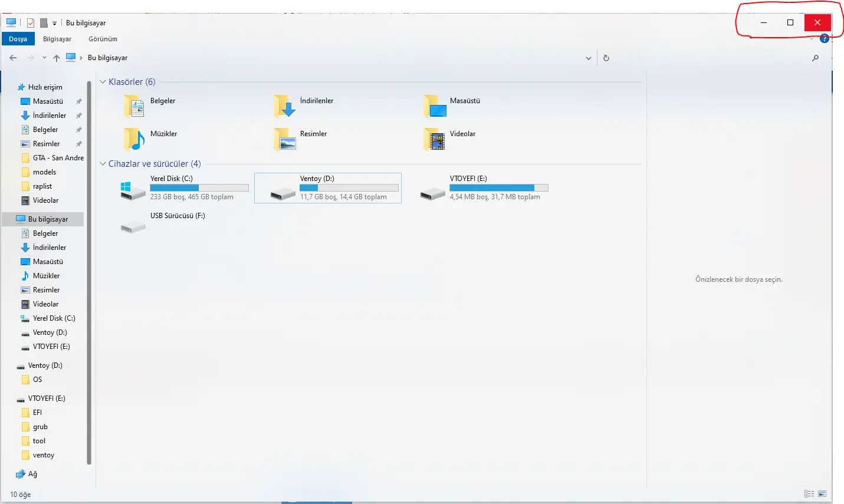Open pinned İndirilenler under Hızlı erişim
This screenshot has width=844, height=504.
tap(50, 116)
